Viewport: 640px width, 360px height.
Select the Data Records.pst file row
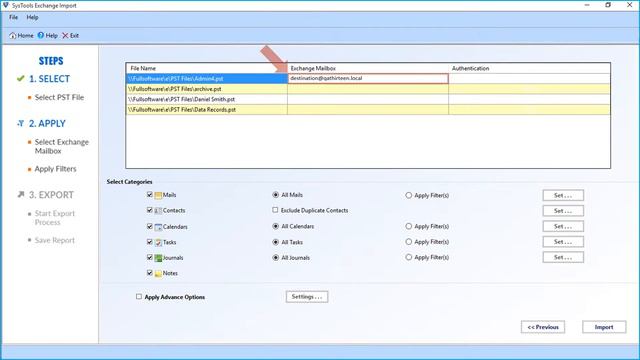[207, 109]
